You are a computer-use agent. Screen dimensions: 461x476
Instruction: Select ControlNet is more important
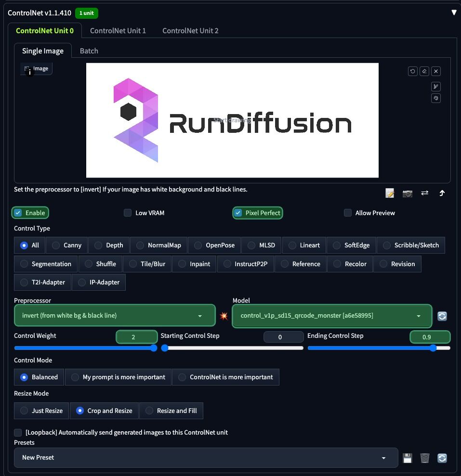[x=225, y=377]
